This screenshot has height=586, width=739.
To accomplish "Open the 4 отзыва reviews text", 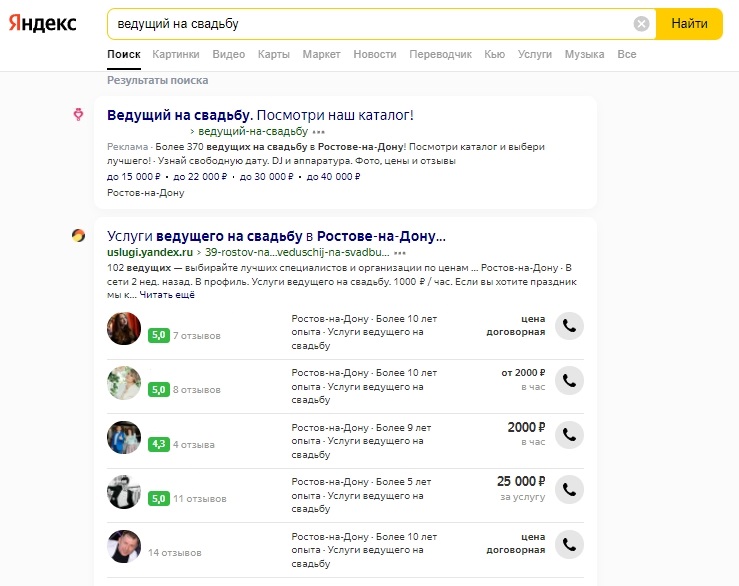I will pyautogui.click(x=194, y=445).
